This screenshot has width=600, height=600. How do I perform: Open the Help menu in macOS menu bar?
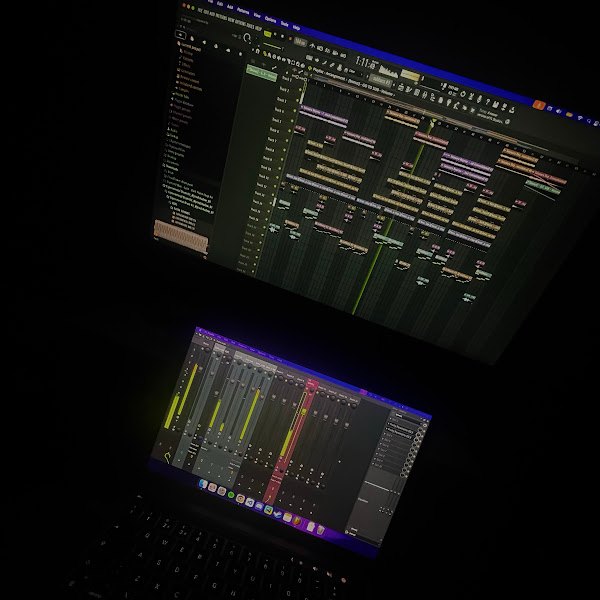click(x=297, y=28)
